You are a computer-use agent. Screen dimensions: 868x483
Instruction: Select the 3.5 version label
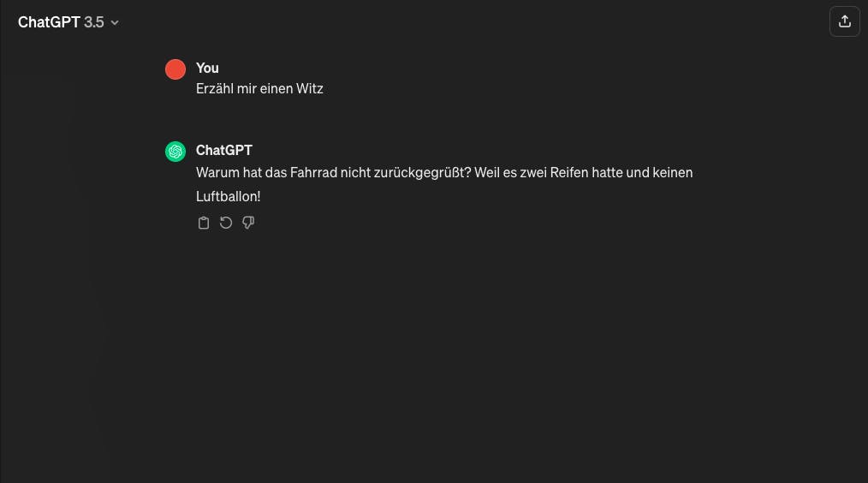[94, 22]
